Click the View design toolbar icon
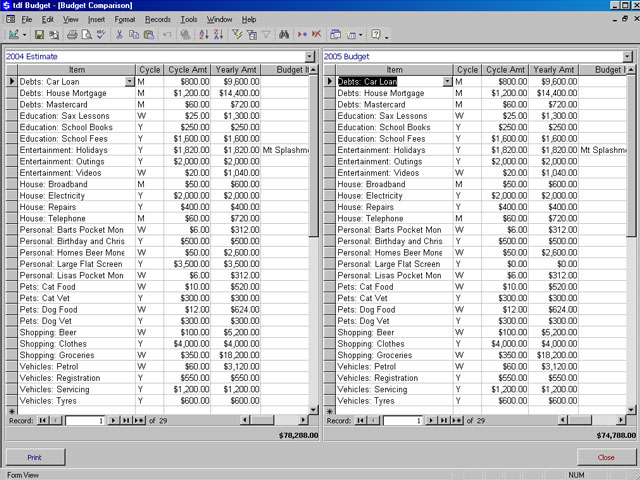640x480 pixels. [x=13, y=35]
